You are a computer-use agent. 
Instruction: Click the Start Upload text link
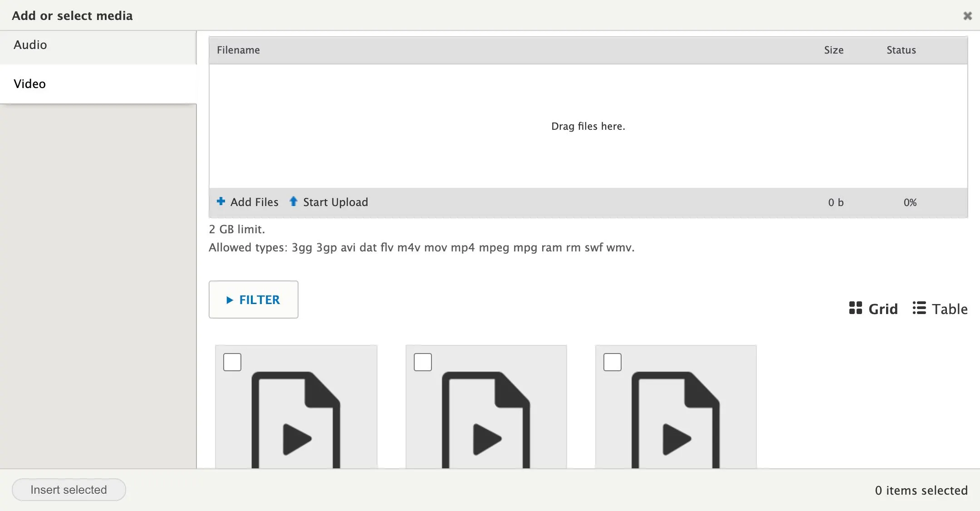pos(335,202)
